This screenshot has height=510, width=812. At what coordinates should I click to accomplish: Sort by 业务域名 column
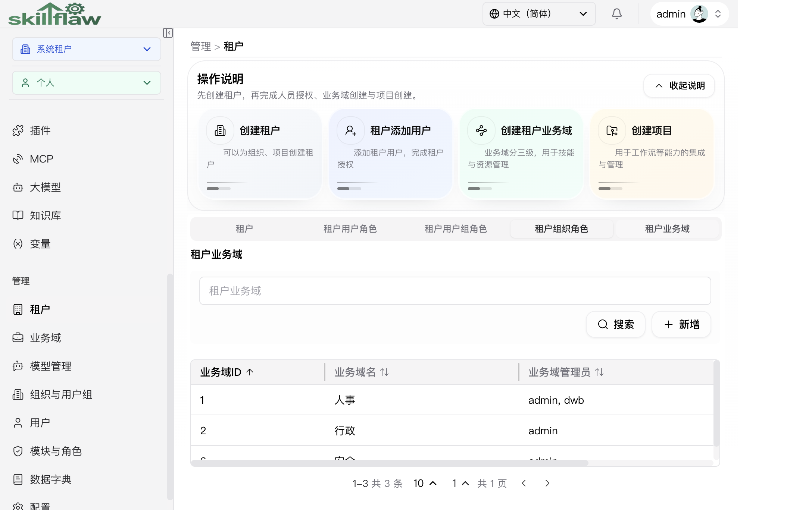click(362, 372)
